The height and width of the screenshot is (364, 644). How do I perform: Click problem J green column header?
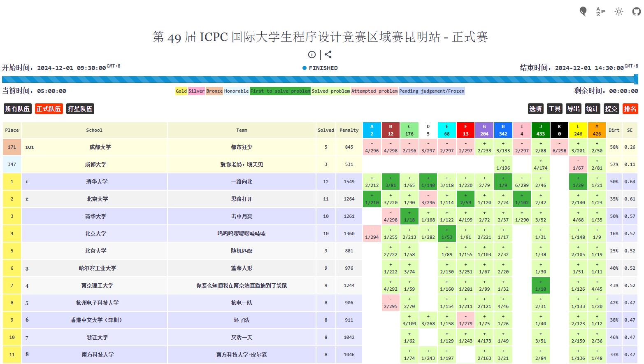540,130
